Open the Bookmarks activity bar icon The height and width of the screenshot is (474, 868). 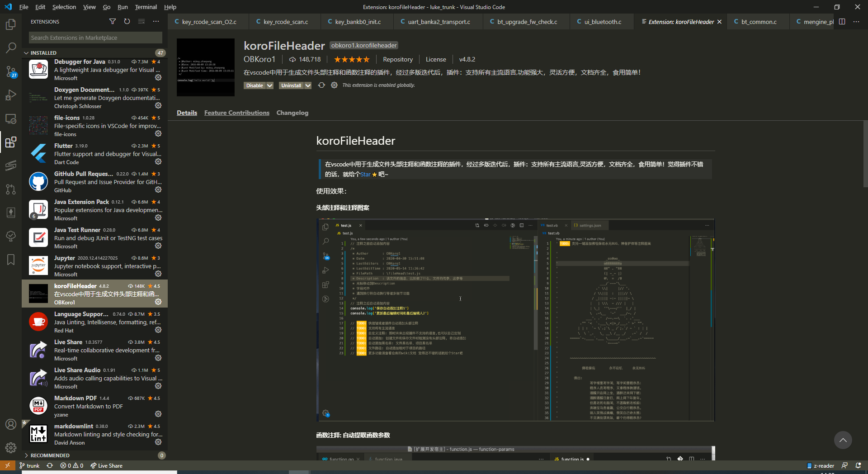11,260
